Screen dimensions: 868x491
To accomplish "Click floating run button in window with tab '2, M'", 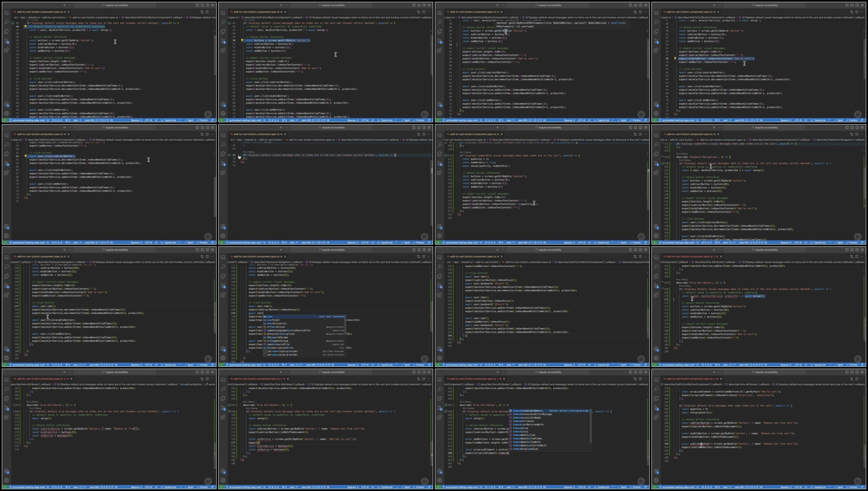I will coord(858,481).
